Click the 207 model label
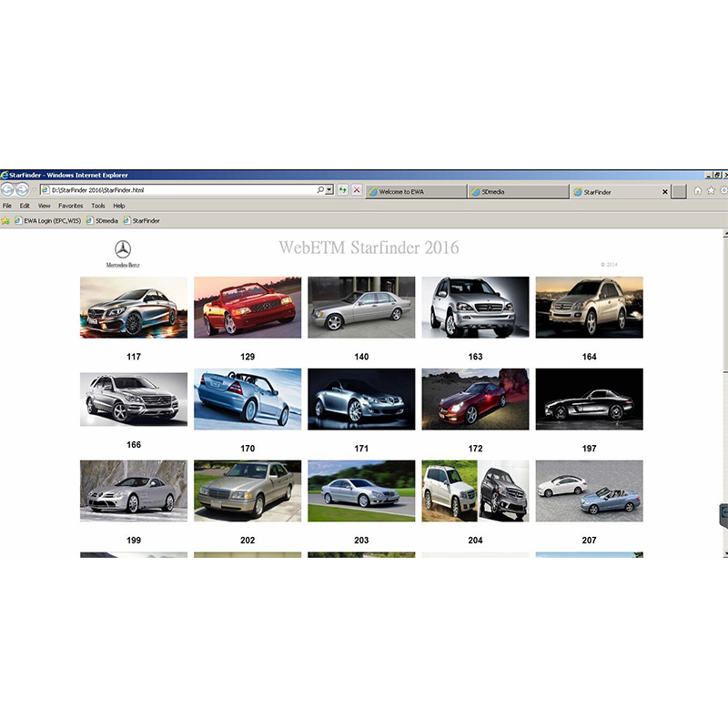Image resolution: width=728 pixels, height=728 pixels. (x=589, y=541)
